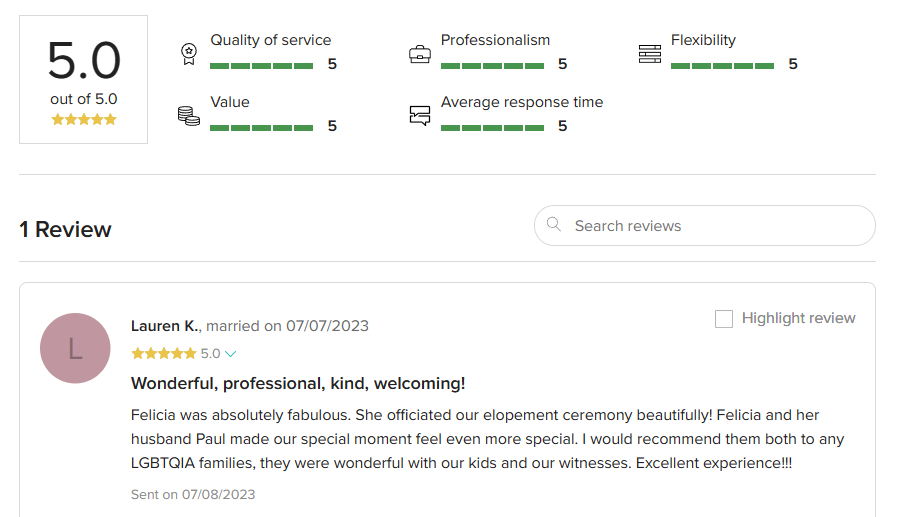Click the Quality of service ribbon icon
897x517 pixels.
(x=189, y=54)
